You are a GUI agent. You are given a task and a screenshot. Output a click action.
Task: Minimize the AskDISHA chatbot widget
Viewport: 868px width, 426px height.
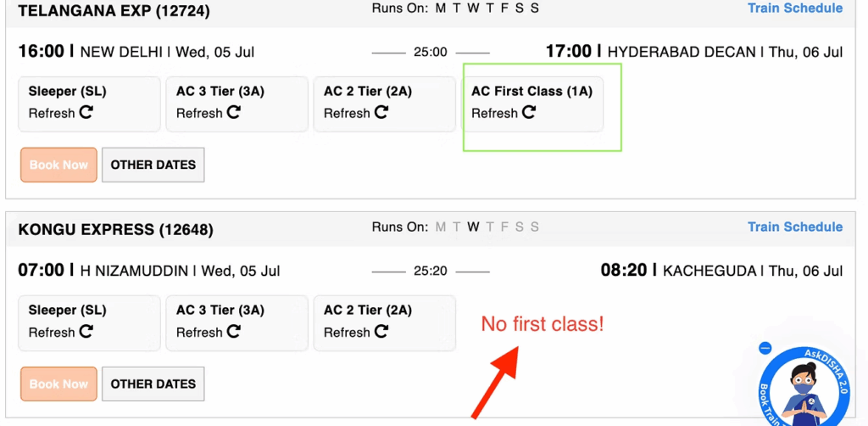click(765, 348)
